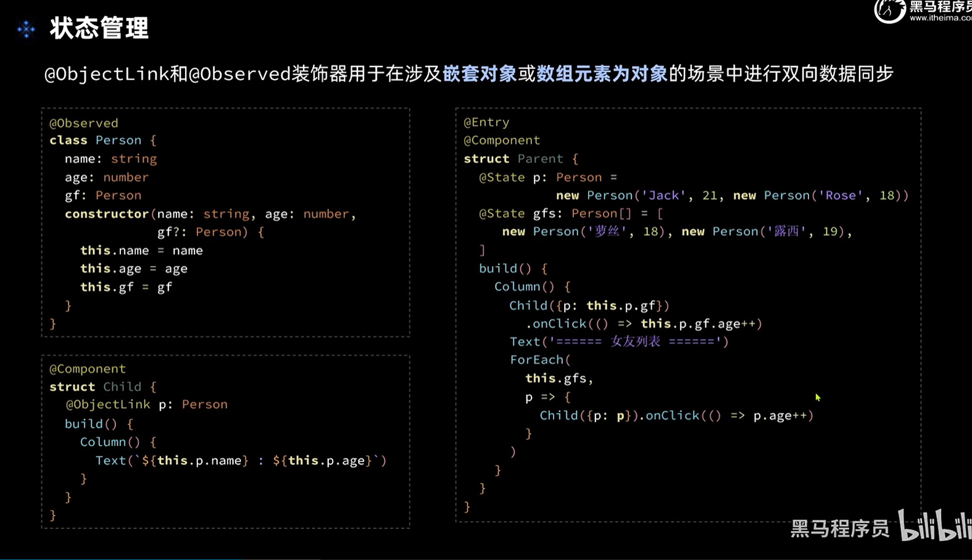The height and width of the screenshot is (560, 972).
Task: Click the struct Parent declaration
Action: tap(520, 159)
